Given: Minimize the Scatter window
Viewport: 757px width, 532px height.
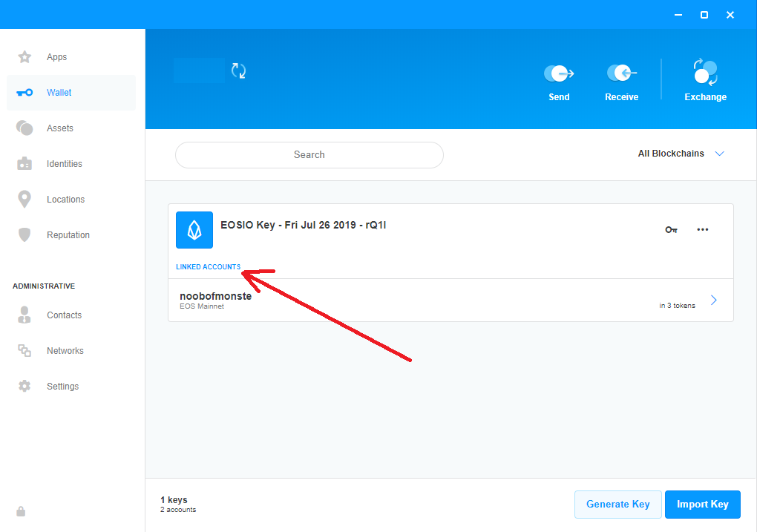Looking at the screenshot, I should click(x=678, y=15).
